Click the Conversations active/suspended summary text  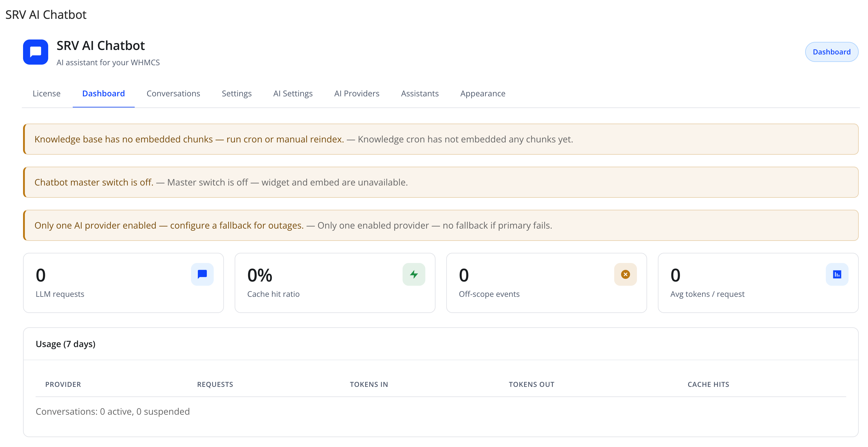coord(113,412)
